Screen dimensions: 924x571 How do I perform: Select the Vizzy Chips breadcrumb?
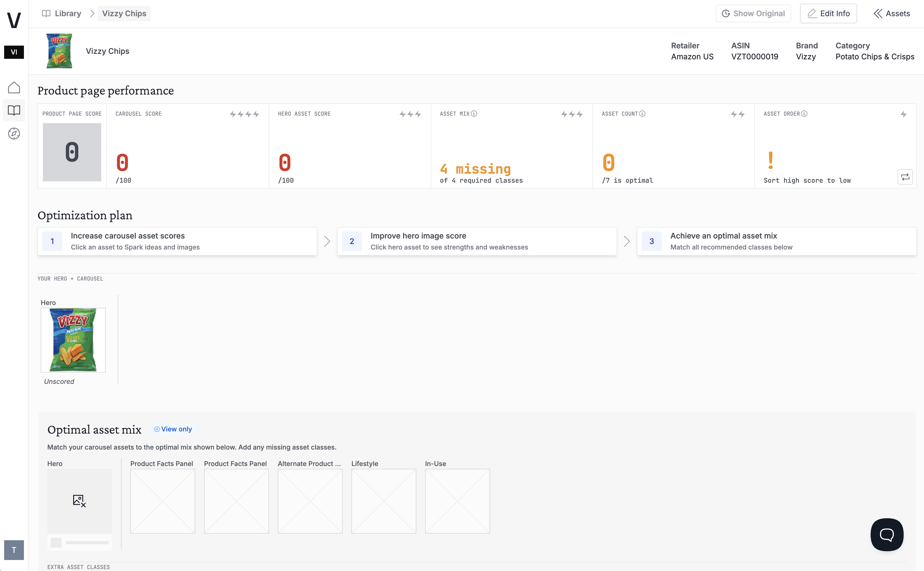pos(124,13)
